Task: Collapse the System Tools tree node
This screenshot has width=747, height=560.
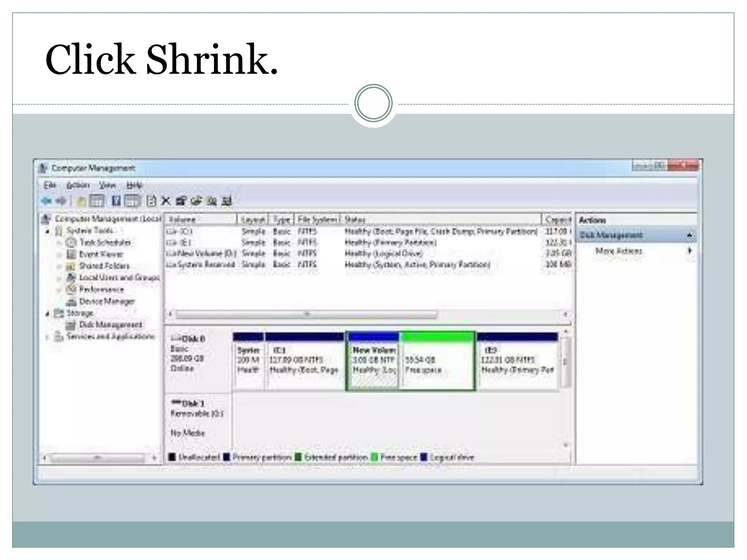Action: point(47,231)
